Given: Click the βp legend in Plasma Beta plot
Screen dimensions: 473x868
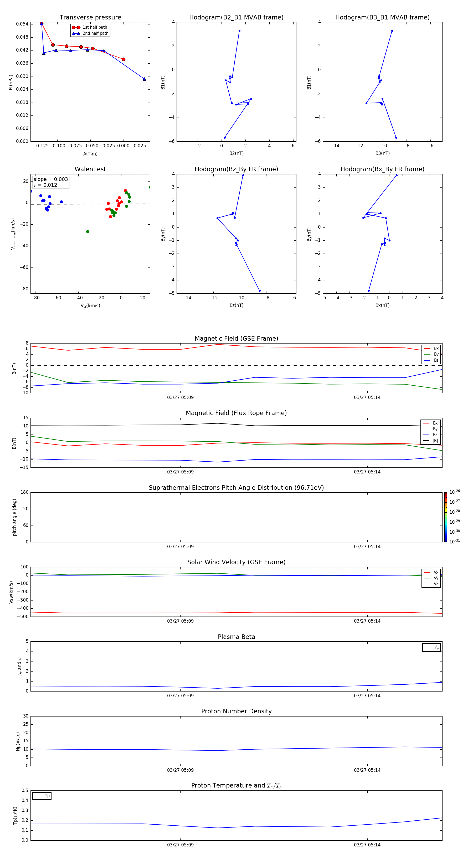Looking at the screenshot, I should pos(431,647).
